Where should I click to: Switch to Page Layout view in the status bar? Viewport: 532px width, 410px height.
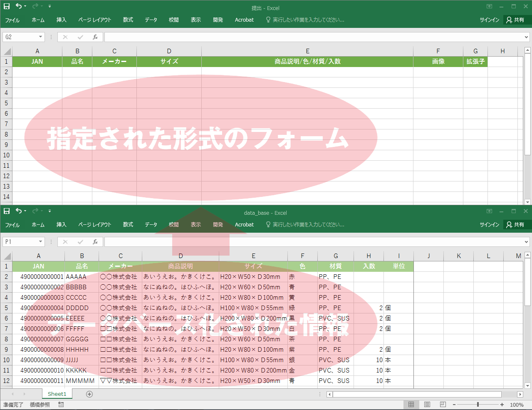(x=427, y=405)
